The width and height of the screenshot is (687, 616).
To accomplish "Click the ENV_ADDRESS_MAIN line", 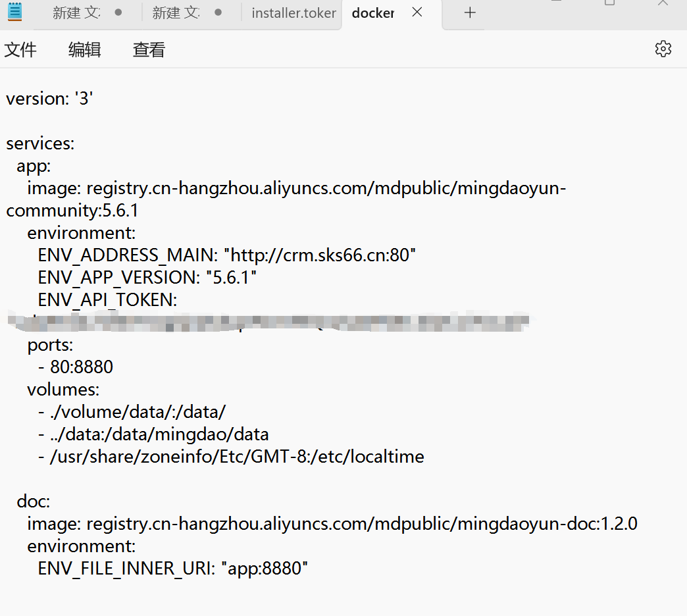I will coord(226,255).
